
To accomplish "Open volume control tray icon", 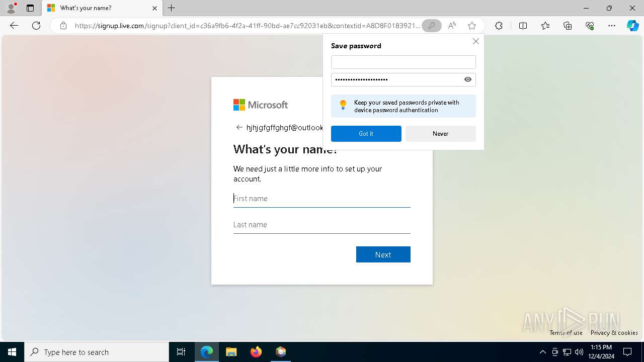I will [579, 352].
